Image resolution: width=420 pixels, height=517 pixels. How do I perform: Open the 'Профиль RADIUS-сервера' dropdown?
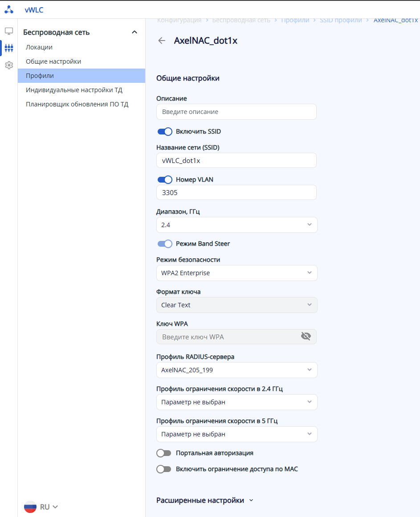pyautogui.click(x=237, y=370)
